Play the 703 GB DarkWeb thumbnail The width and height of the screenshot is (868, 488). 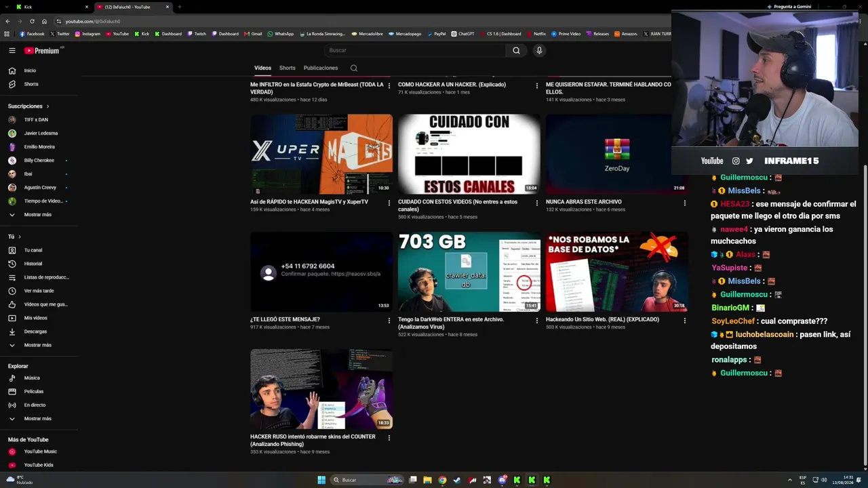(x=469, y=272)
